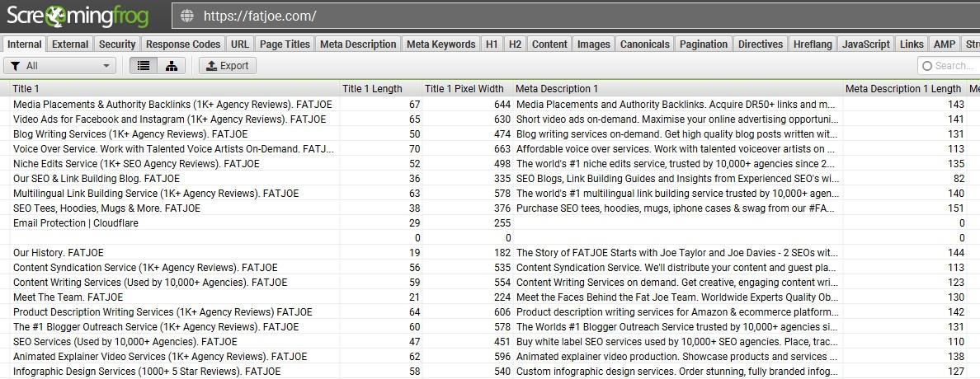
Task: Open the Security tab
Action: [117, 44]
